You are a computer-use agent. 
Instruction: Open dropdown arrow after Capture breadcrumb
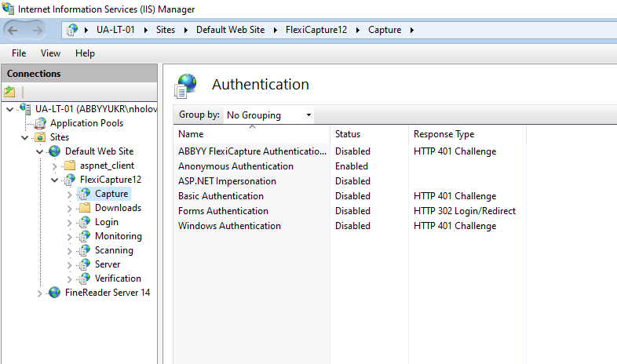[x=412, y=31]
